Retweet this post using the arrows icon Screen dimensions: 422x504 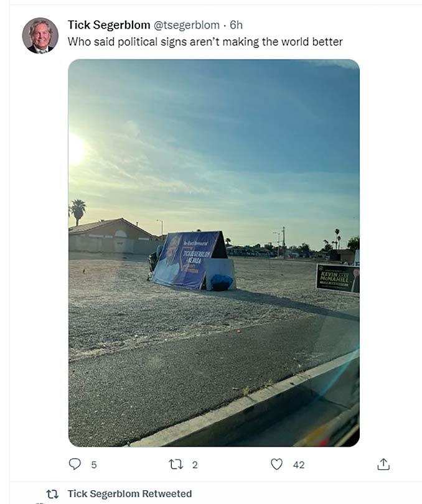point(176,464)
